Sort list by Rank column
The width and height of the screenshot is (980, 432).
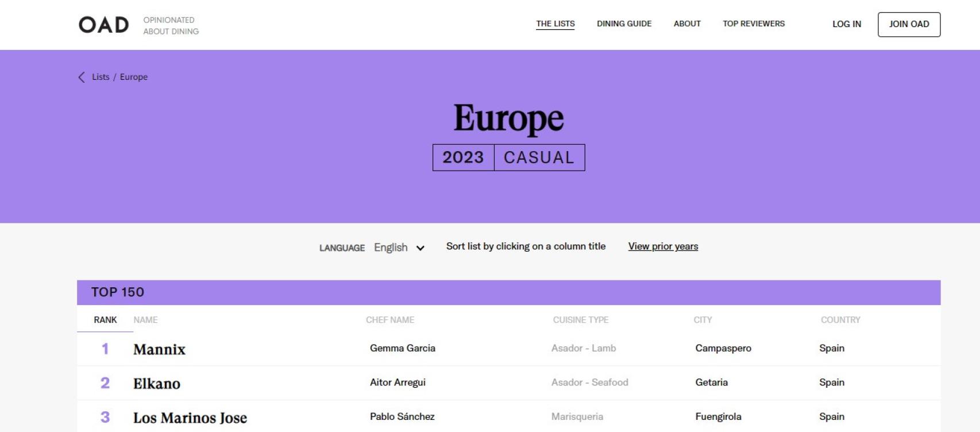105,320
